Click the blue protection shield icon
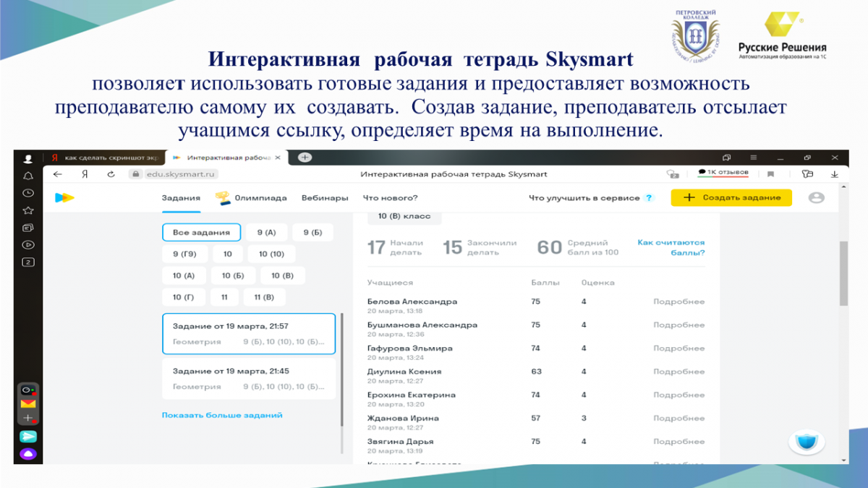Screen dimensions: 868x488 807,442
